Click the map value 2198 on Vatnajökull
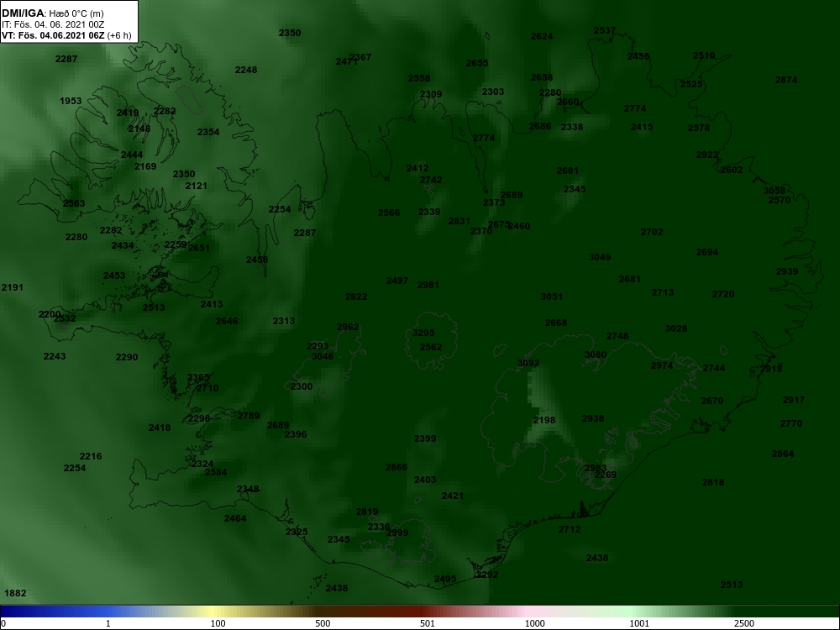The width and height of the screenshot is (840, 630). tap(544, 420)
